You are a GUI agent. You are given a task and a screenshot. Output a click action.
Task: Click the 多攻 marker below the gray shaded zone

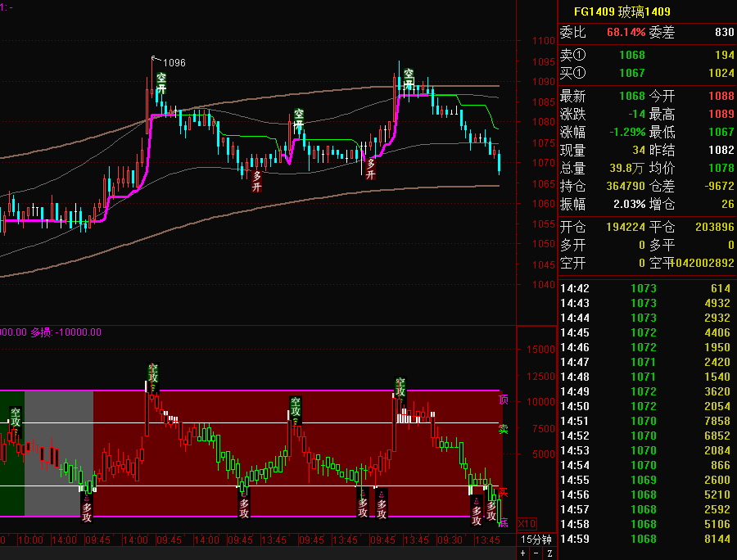87,512
